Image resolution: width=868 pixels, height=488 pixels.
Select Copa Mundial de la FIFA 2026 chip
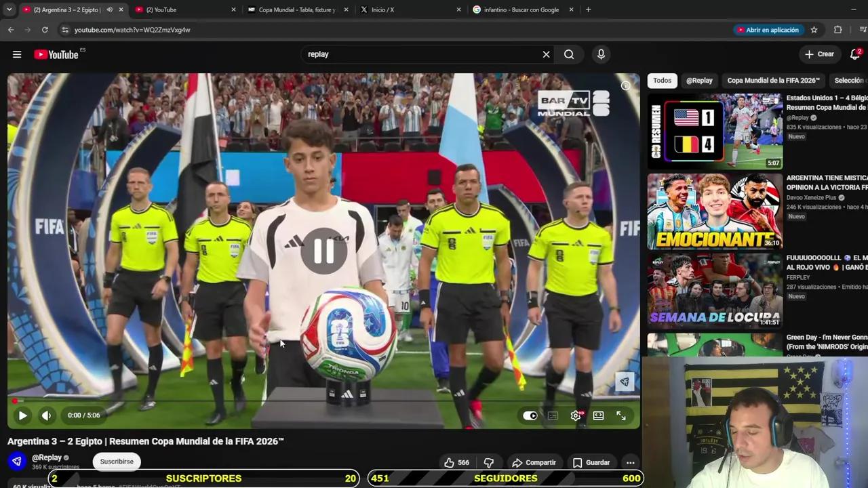click(x=774, y=81)
